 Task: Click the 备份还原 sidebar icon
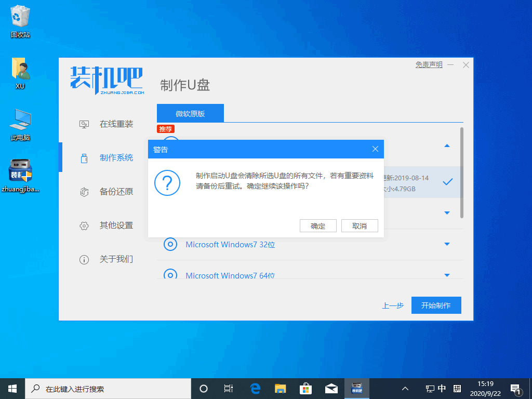84,191
